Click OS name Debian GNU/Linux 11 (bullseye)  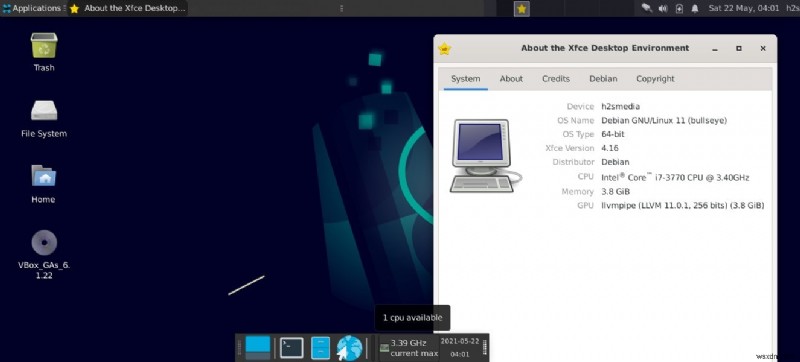pyautogui.click(x=664, y=120)
